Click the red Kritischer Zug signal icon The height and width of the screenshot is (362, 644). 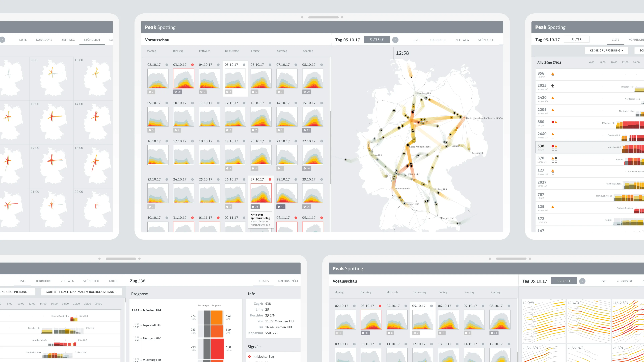250,356
